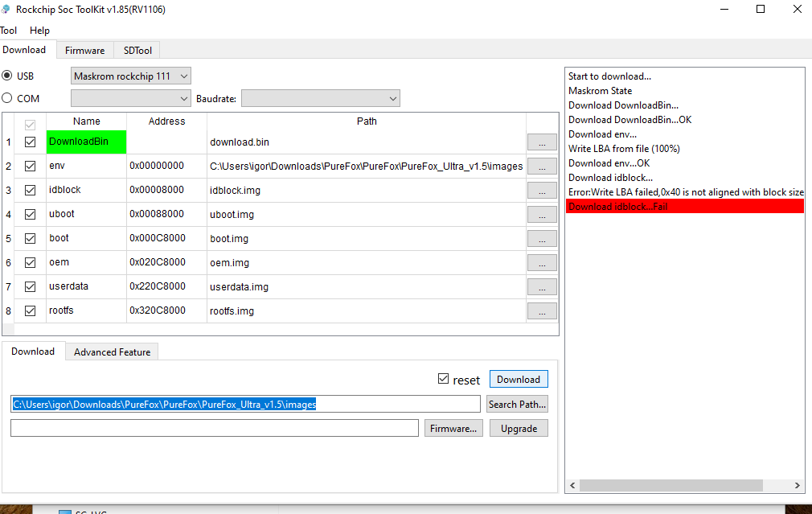Uncheck the env partition checkbox

coord(31,167)
